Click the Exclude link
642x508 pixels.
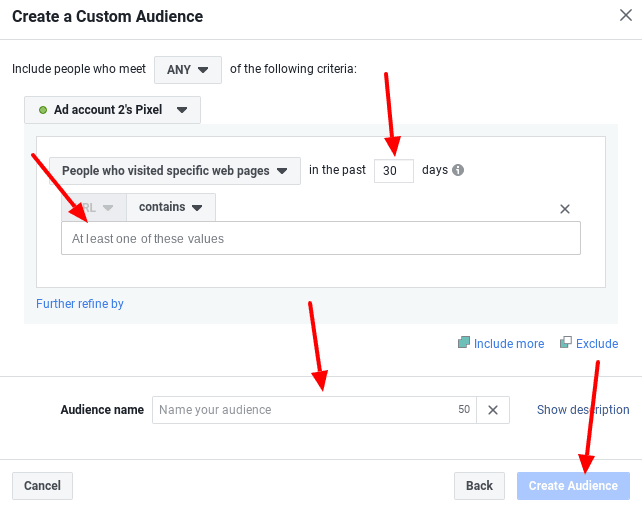tap(589, 343)
